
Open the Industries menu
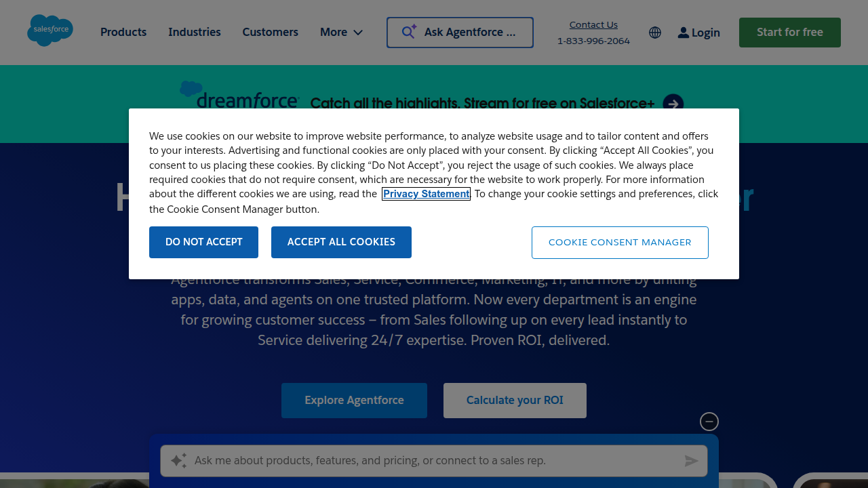click(x=195, y=32)
